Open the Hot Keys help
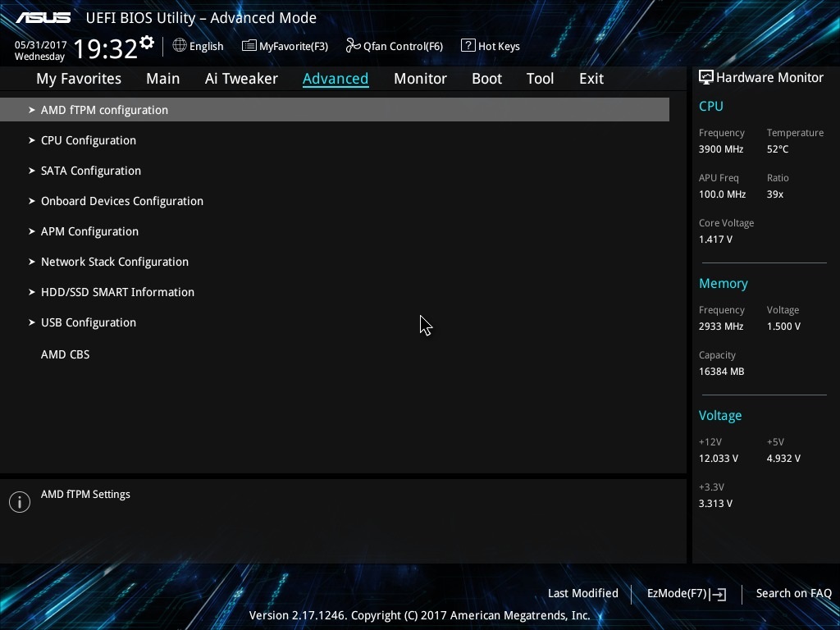The image size is (840, 630). (491, 46)
